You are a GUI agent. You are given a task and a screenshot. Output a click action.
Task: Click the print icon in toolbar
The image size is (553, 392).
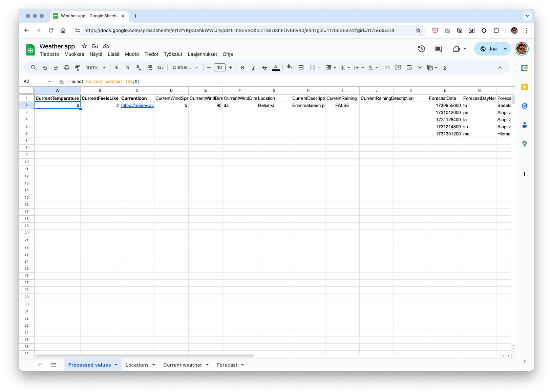tap(66, 68)
